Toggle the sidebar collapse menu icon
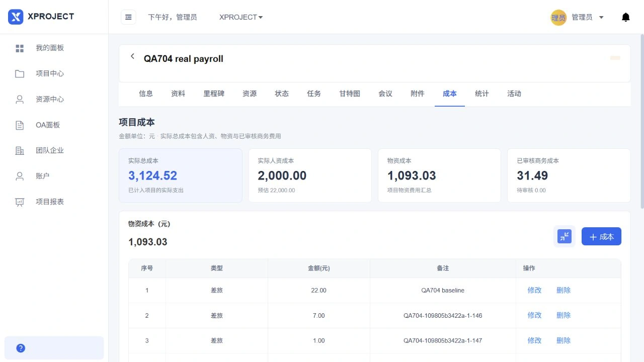Viewport: 644px width, 362px height. [x=128, y=17]
